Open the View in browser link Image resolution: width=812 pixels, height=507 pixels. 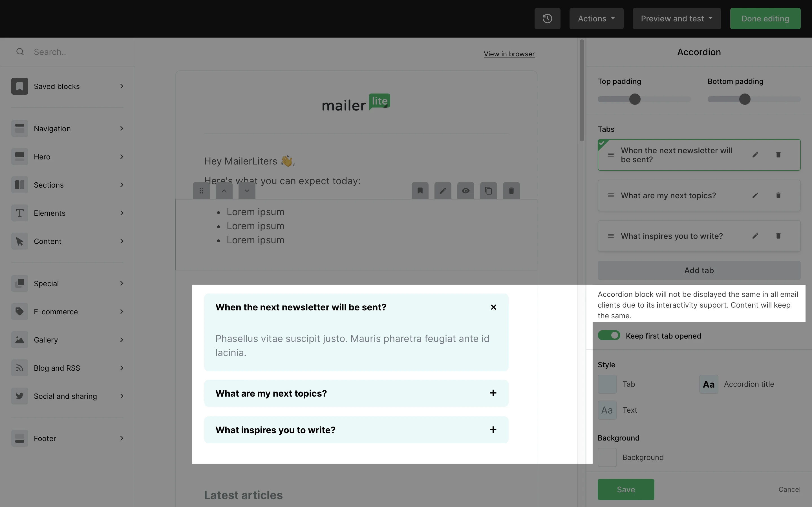(509, 54)
